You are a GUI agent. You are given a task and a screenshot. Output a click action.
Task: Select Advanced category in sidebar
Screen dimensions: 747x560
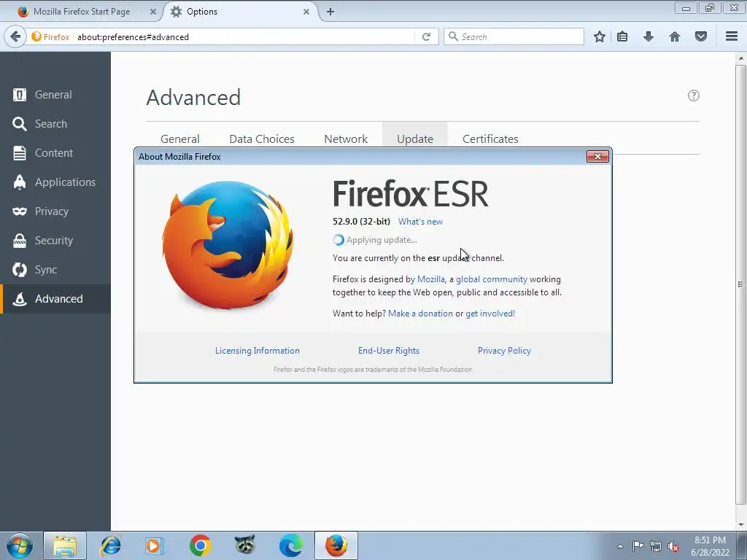pos(55,298)
